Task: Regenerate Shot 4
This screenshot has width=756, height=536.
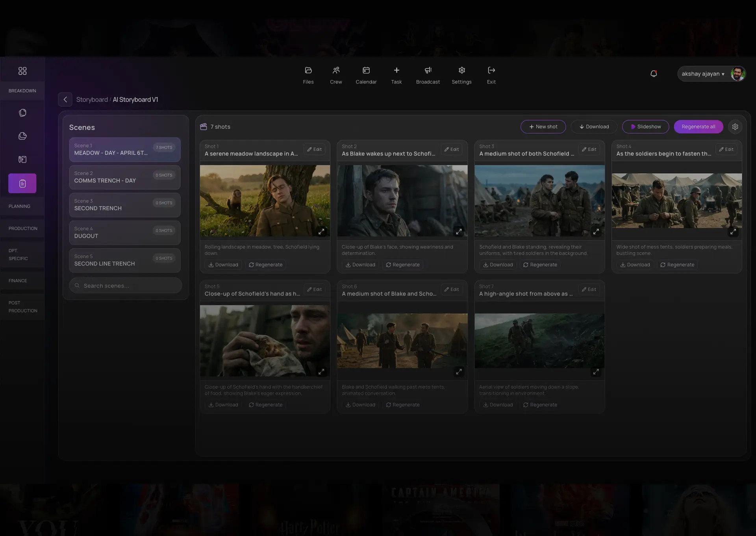Action: (x=677, y=265)
